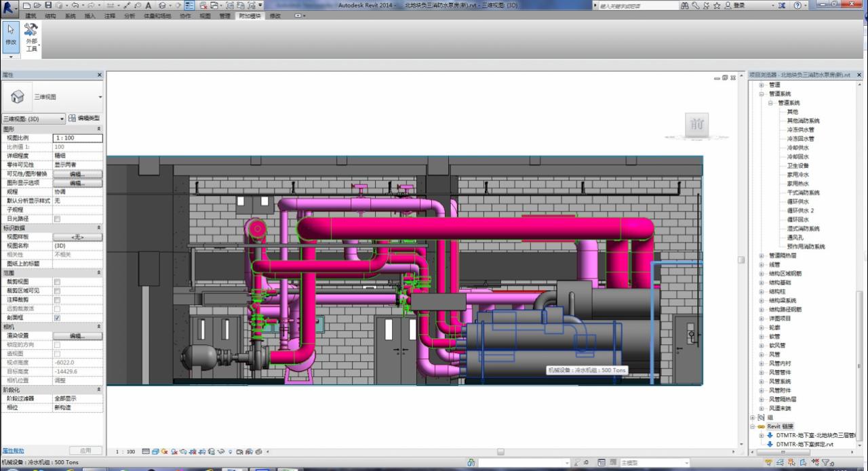Click the Save icon in quick access toolbar

48,5
